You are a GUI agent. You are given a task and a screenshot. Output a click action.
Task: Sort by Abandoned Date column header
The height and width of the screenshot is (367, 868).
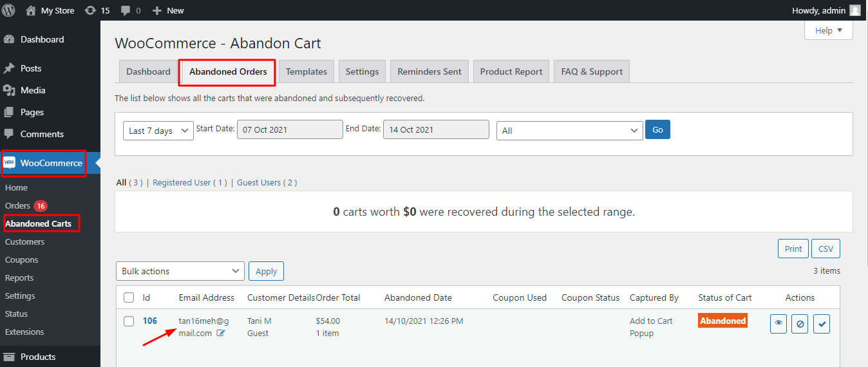click(x=418, y=297)
